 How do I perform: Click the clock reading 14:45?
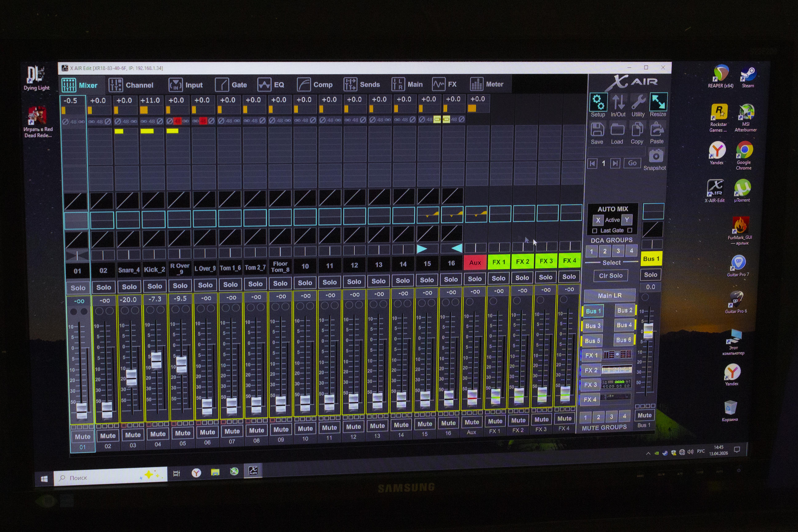pos(718,447)
